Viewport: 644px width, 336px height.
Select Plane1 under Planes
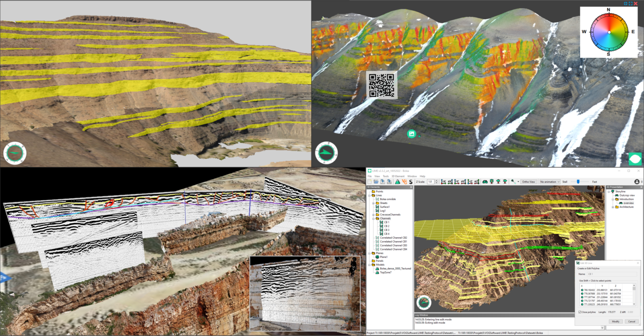[383, 257]
